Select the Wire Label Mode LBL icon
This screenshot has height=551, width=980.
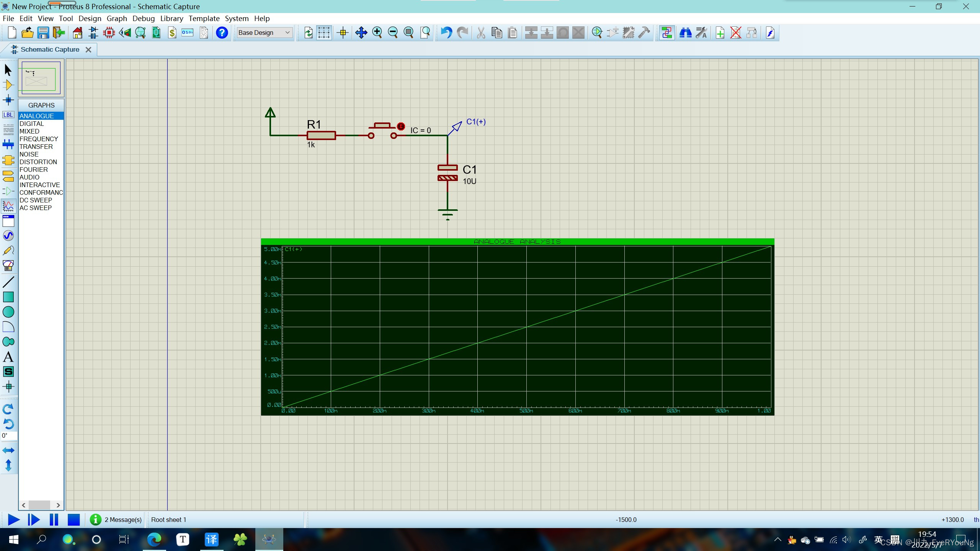click(8, 115)
